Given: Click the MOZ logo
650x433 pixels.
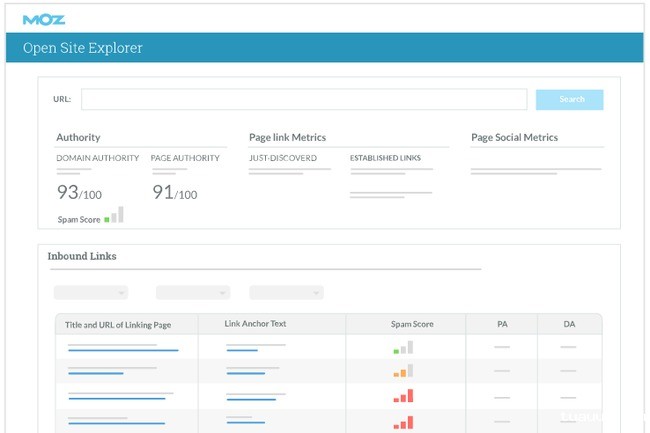Looking at the screenshot, I should coord(44,18).
